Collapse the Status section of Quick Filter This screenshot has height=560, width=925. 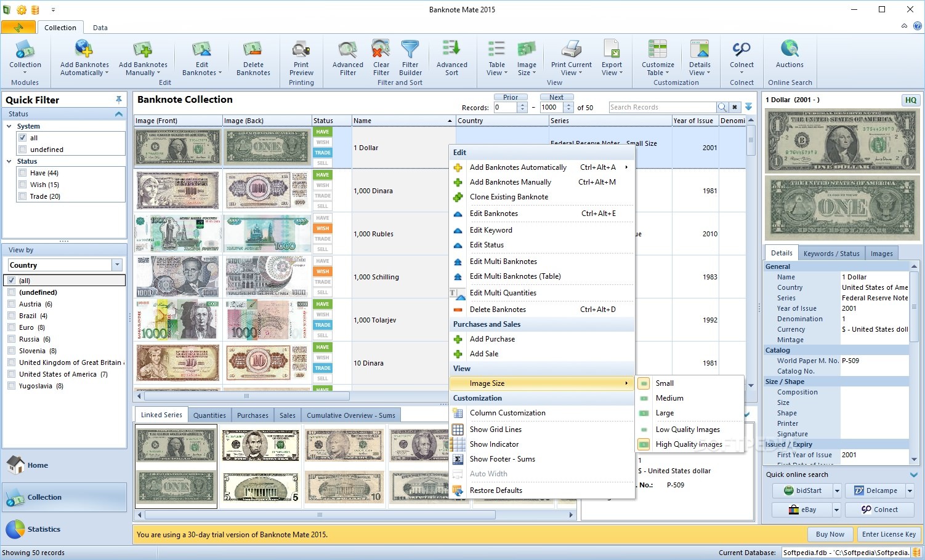click(119, 114)
